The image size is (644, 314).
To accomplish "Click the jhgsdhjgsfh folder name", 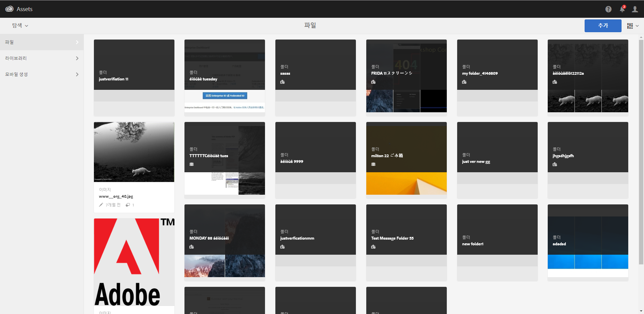I will 563,156.
